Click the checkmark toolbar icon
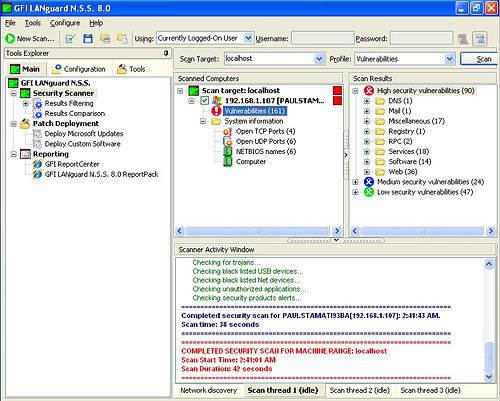500x401 pixels. 71,39
